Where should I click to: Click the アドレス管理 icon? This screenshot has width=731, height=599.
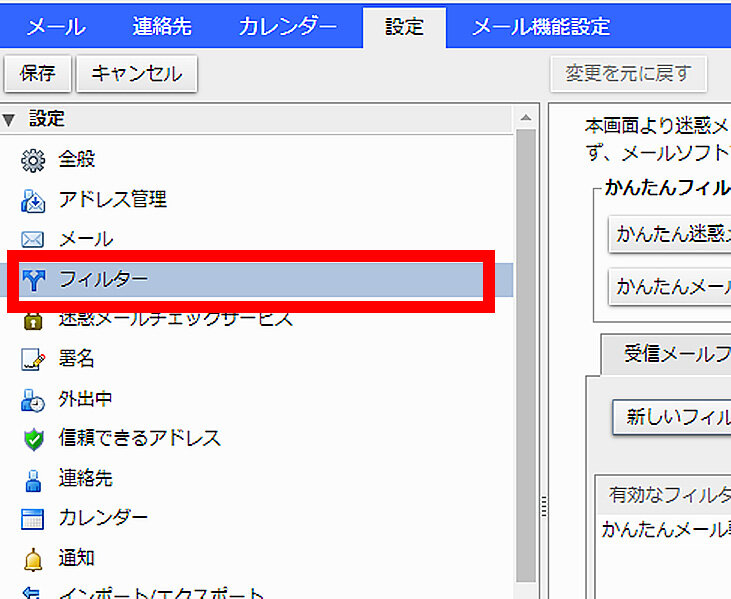[33, 201]
